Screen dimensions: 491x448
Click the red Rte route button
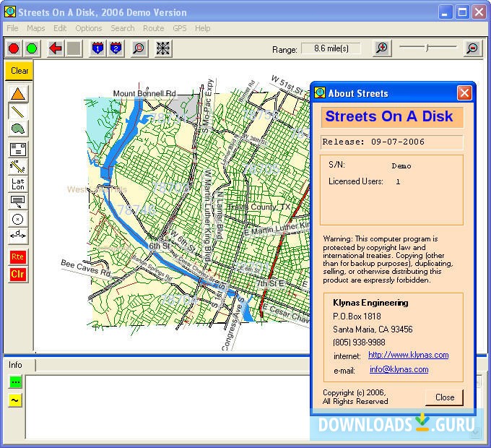pos(18,257)
